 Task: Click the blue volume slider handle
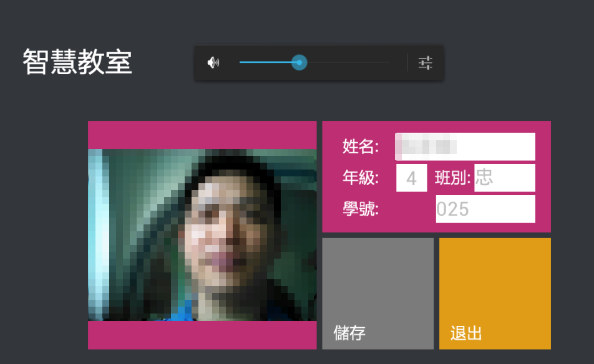pyautogui.click(x=299, y=62)
